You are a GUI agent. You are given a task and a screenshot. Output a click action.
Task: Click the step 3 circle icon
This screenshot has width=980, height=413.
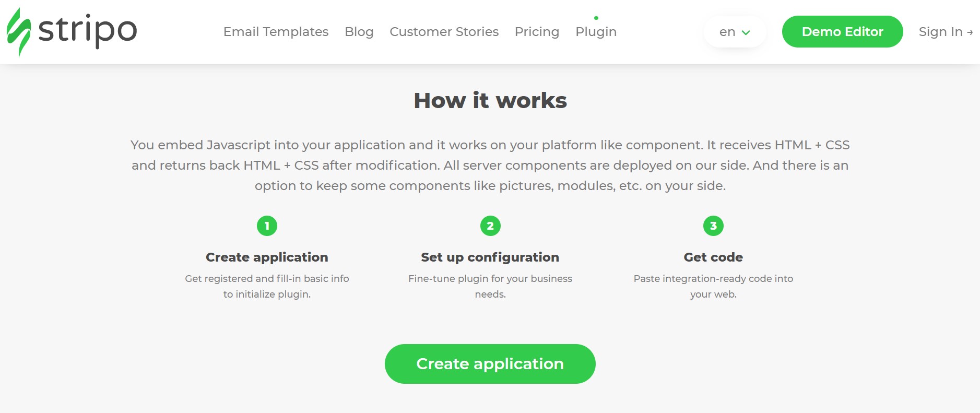click(x=713, y=226)
